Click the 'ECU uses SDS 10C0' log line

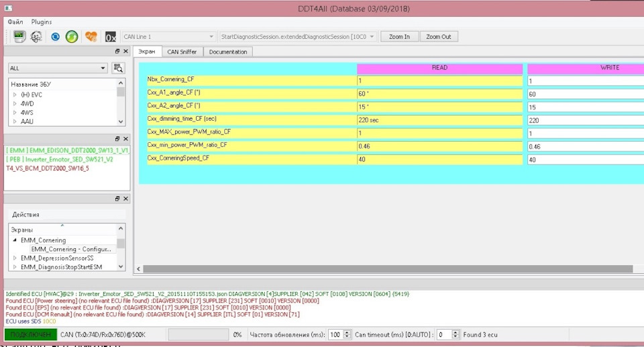(30, 321)
